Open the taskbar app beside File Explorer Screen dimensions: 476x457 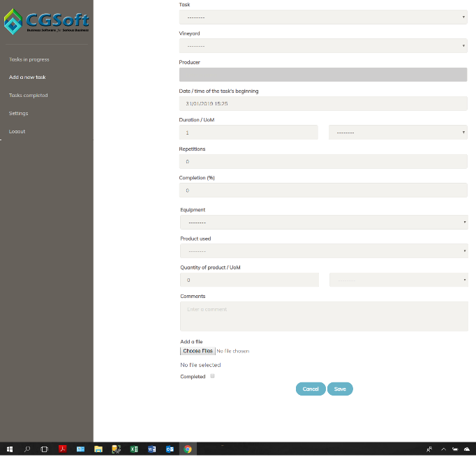pyautogui.click(x=116, y=449)
